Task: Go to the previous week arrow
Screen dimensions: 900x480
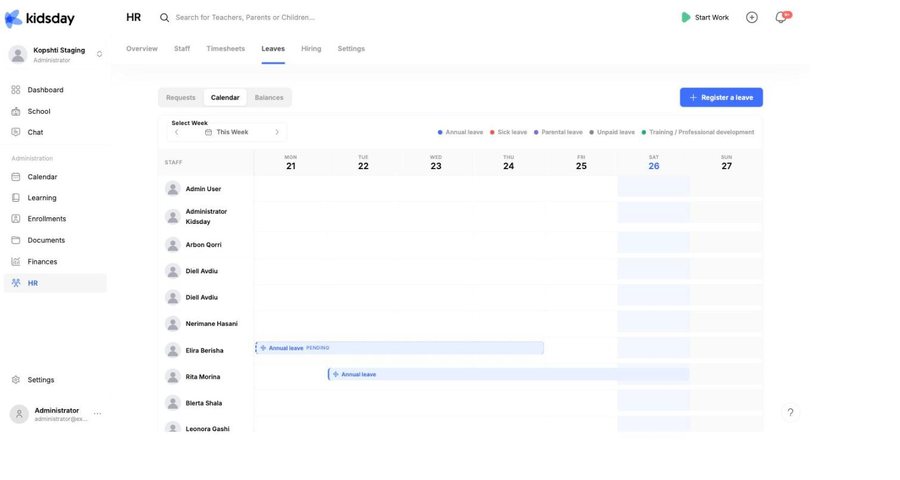Action: pos(177,132)
